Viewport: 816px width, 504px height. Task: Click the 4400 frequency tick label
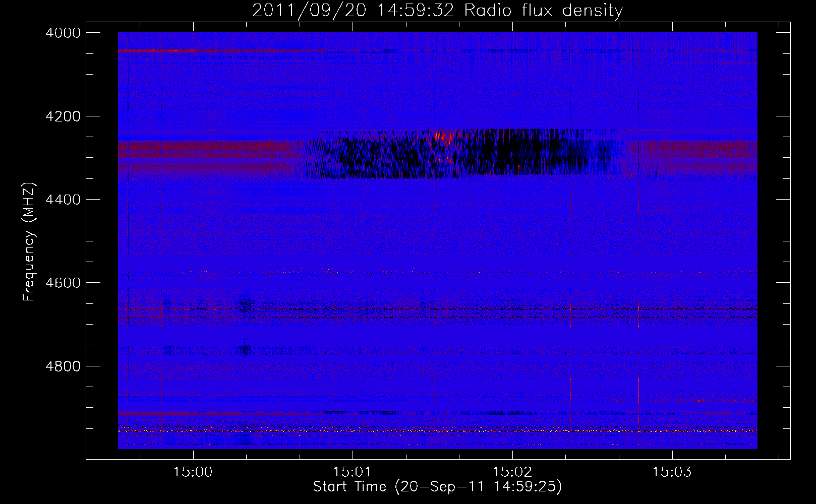pos(63,200)
